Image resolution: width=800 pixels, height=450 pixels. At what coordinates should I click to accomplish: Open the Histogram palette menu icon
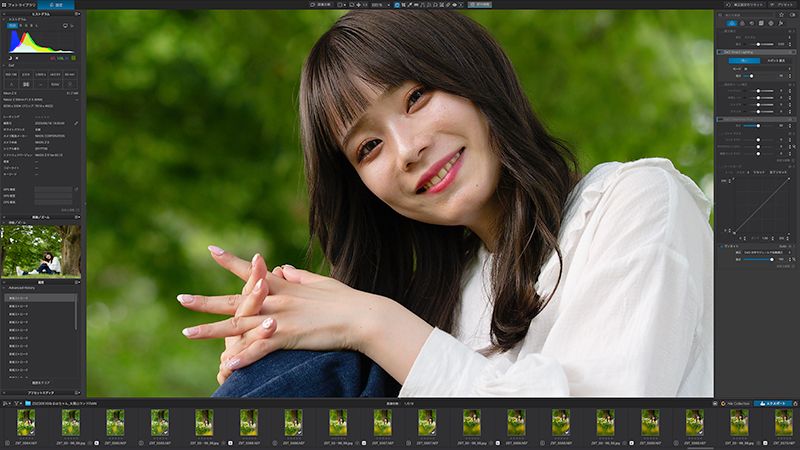coord(78,14)
